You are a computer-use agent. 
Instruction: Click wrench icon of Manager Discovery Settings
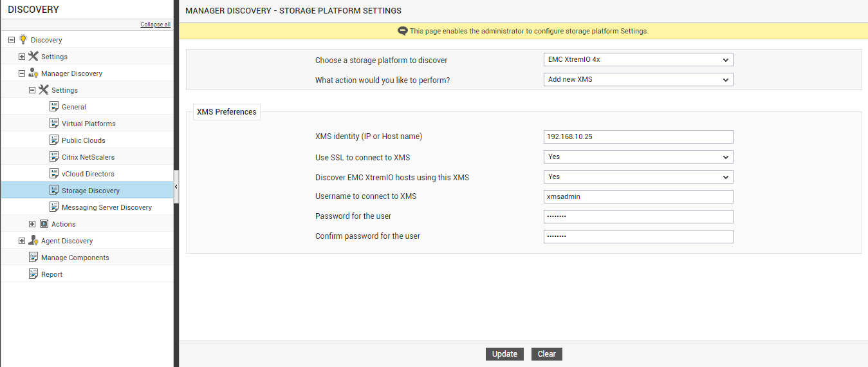[x=44, y=89]
